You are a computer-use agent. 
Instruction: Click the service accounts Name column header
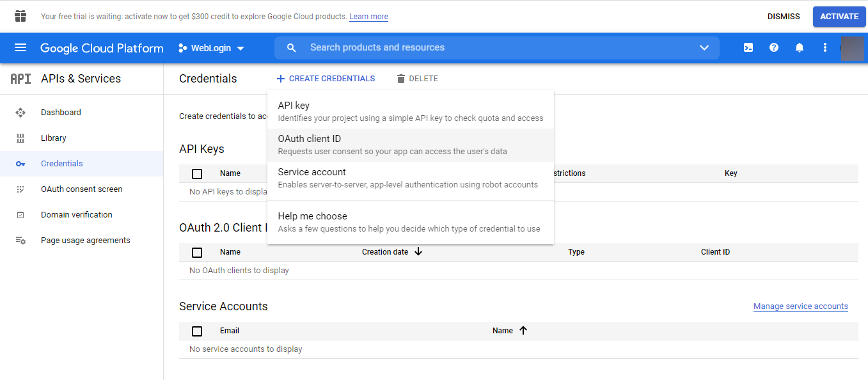503,331
